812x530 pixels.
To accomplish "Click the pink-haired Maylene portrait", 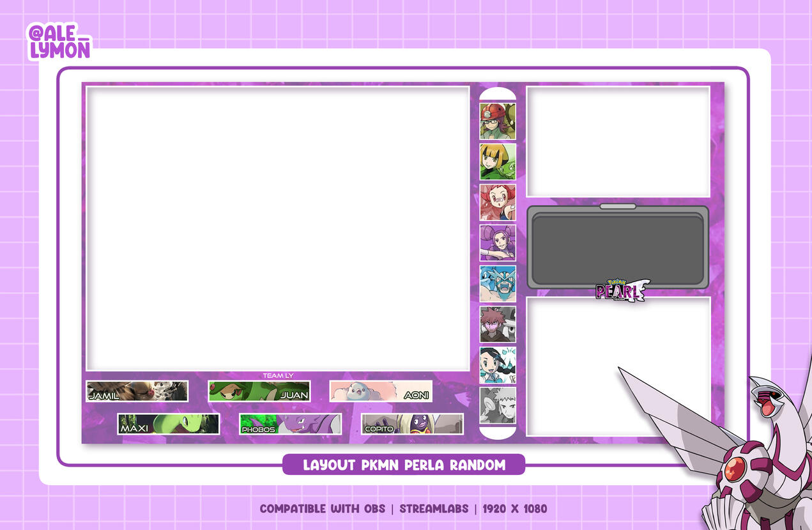I will 498,203.
